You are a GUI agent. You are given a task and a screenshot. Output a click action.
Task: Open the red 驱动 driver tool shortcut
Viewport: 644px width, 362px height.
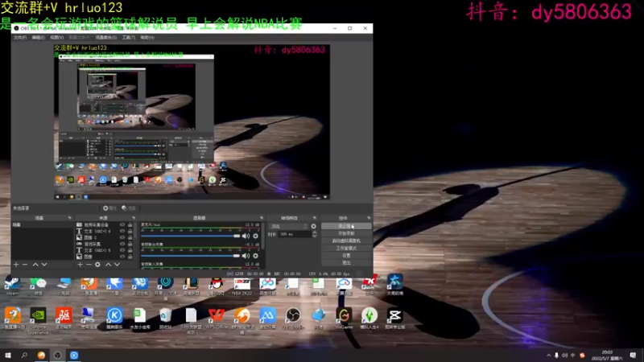pos(64,319)
